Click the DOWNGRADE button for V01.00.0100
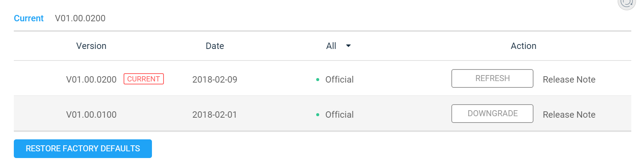 [492, 114]
